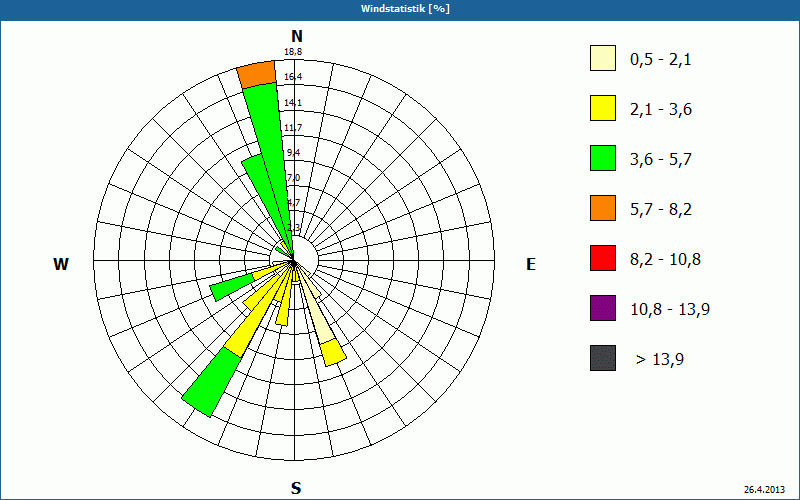Click the 16,4 ring scale value
800x500 pixels.
pos(293,77)
